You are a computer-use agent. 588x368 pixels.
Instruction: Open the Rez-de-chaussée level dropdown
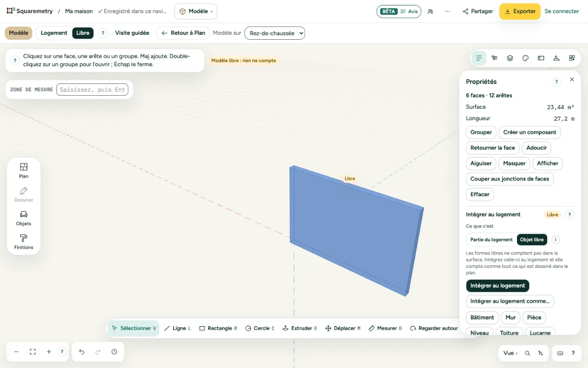point(275,33)
